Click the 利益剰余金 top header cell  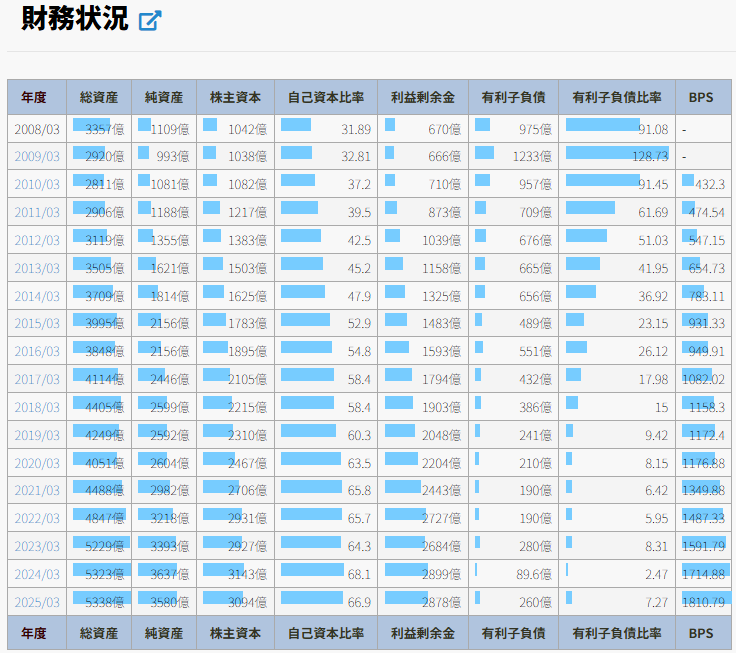coord(422,98)
